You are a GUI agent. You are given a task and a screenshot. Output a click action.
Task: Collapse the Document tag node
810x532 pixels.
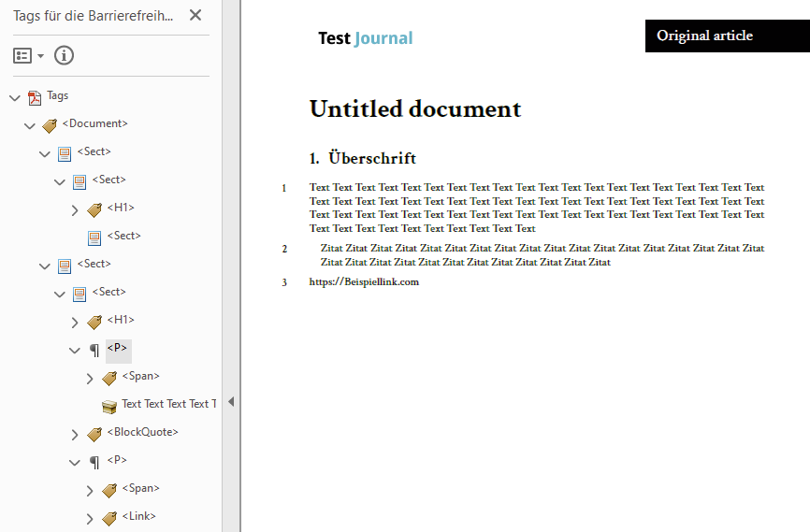click(x=30, y=125)
